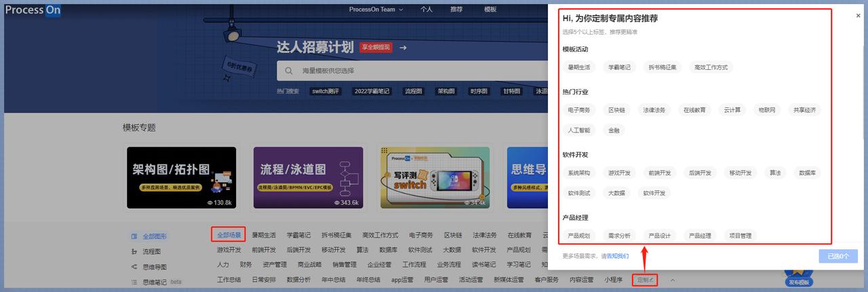The width and height of the screenshot is (868, 292).
Task: Open the 模板 nav tab
Action: tap(490, 10)
